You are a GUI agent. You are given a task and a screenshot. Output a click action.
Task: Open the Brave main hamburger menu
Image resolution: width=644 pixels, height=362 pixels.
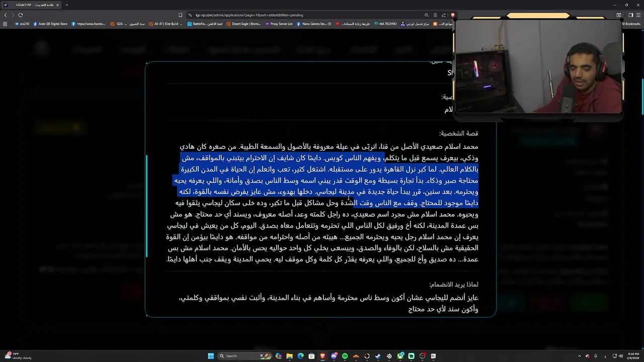coord(638,15)
